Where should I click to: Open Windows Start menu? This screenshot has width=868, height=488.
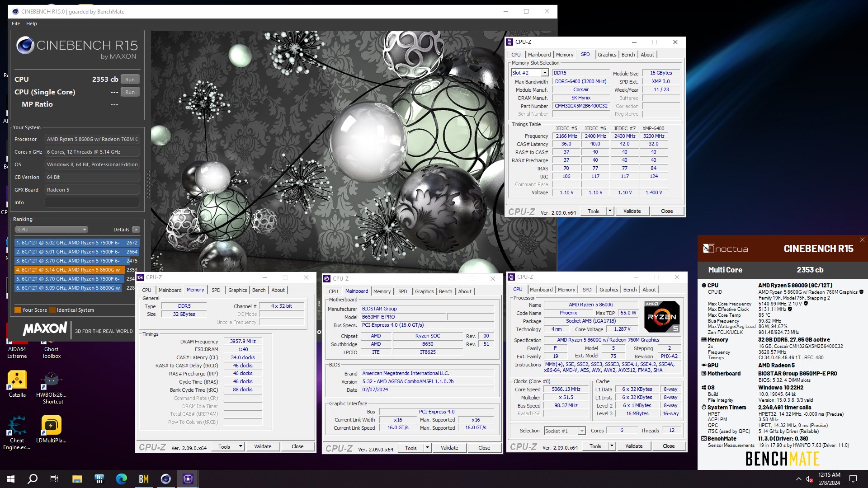tap(11, 479)
